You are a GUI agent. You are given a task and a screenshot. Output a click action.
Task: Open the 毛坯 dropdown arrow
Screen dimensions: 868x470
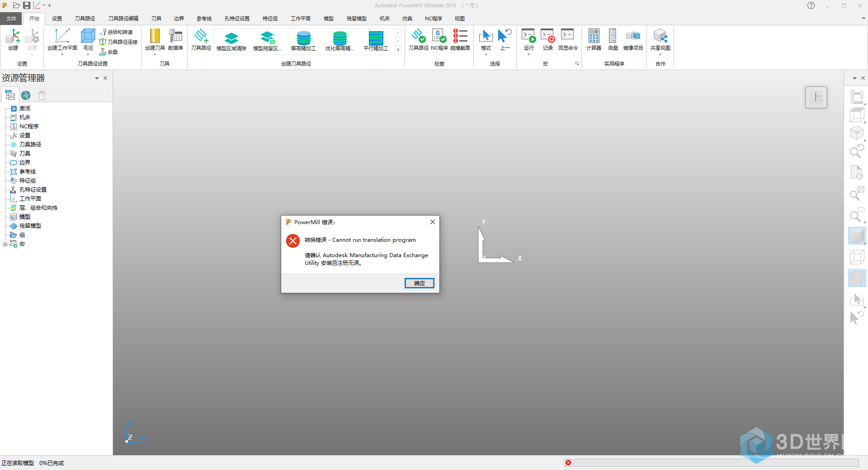88,55
